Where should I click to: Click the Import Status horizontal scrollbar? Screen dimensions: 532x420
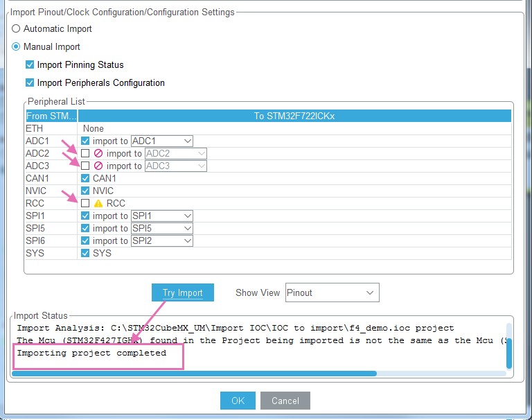click(x=194, y=374)
